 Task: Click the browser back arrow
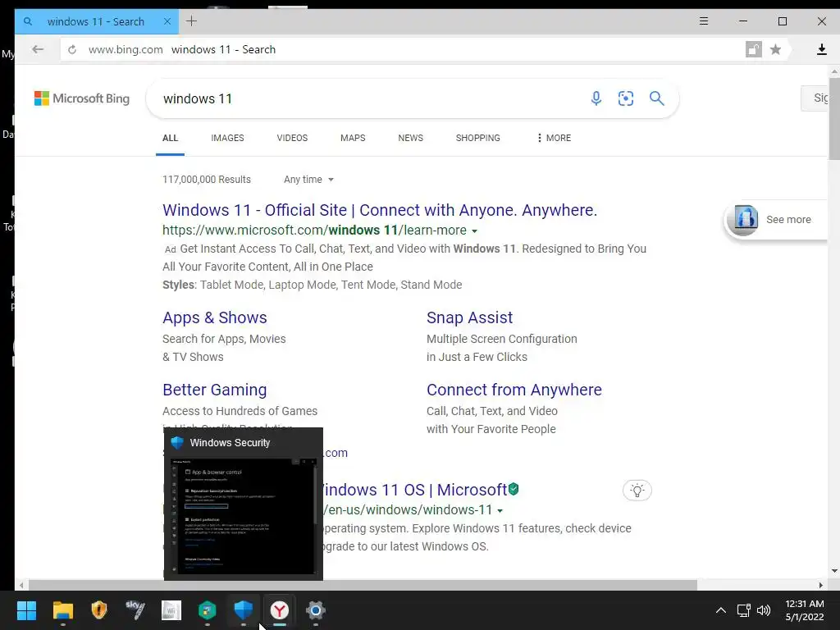38,49
